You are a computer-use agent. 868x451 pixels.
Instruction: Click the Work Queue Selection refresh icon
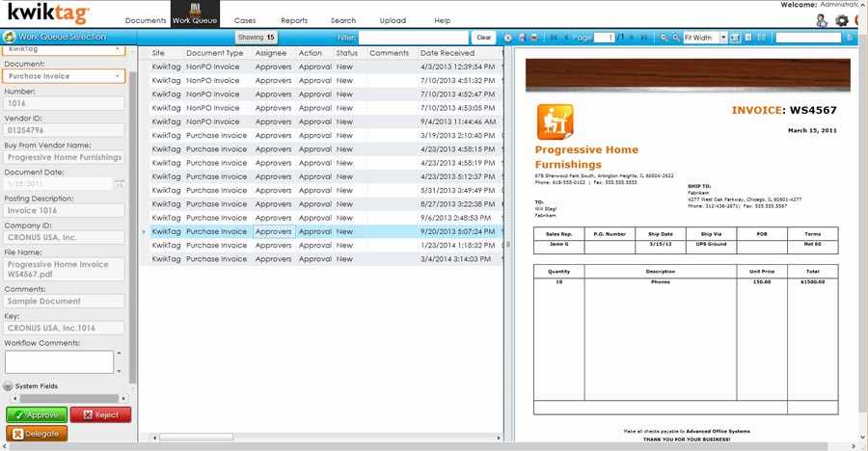pyautogui.click(x=9, y=37)
